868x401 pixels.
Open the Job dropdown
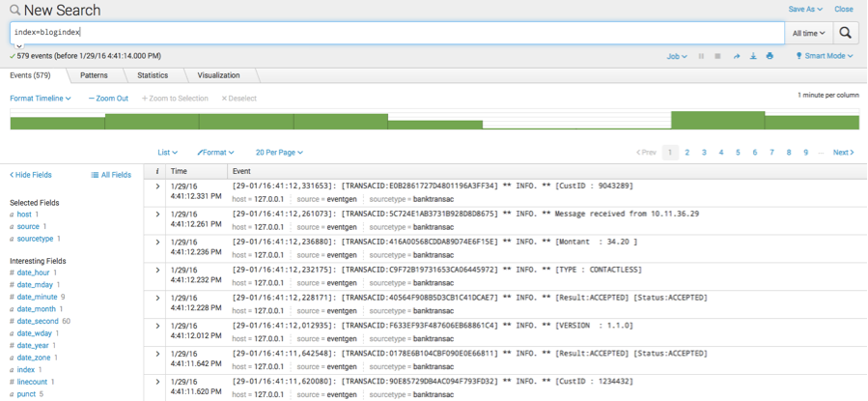(x=677, y=56)
